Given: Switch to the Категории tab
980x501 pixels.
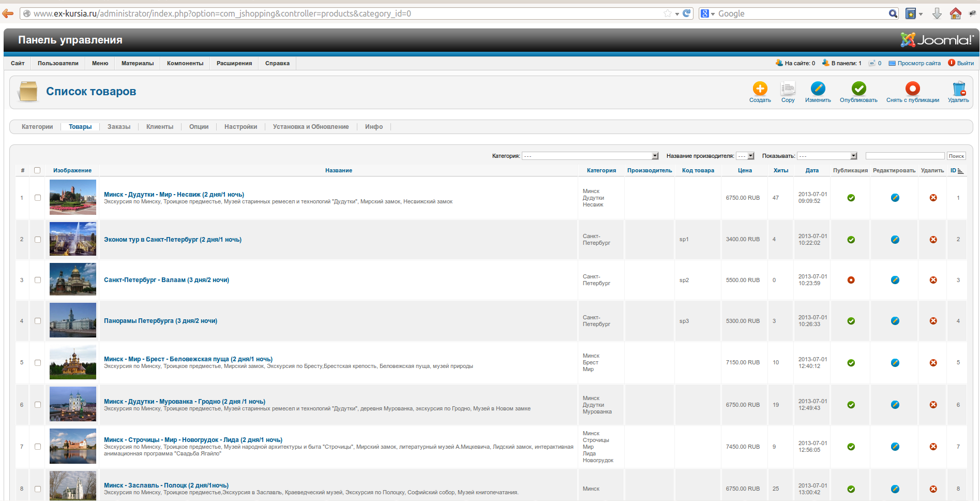Looking at the screenshot, I should 37,127.
